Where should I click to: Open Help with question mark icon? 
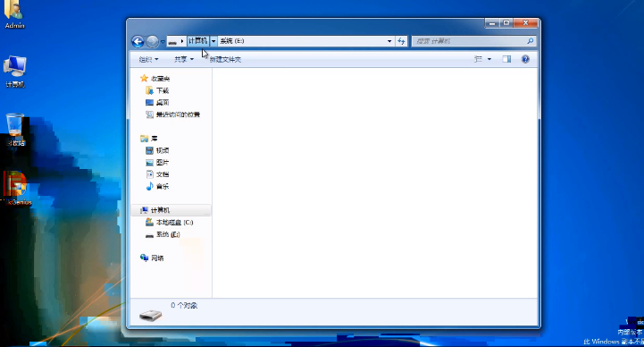tap(525, 59)
